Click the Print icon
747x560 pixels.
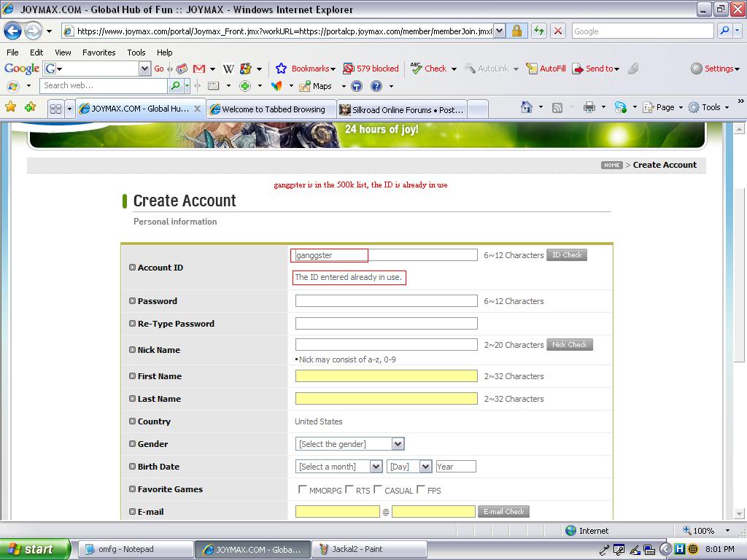(589, 107)
